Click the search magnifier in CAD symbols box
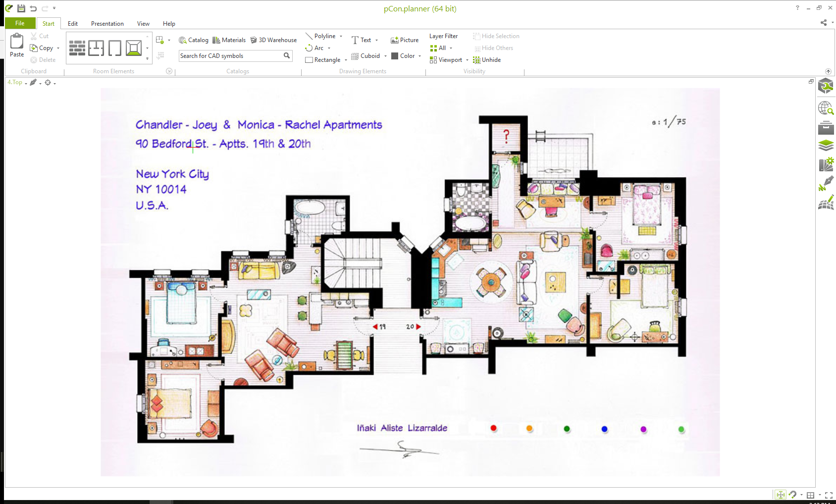Image resolution: width=836 pixels, height=504 pixels. tap(287, 56)
